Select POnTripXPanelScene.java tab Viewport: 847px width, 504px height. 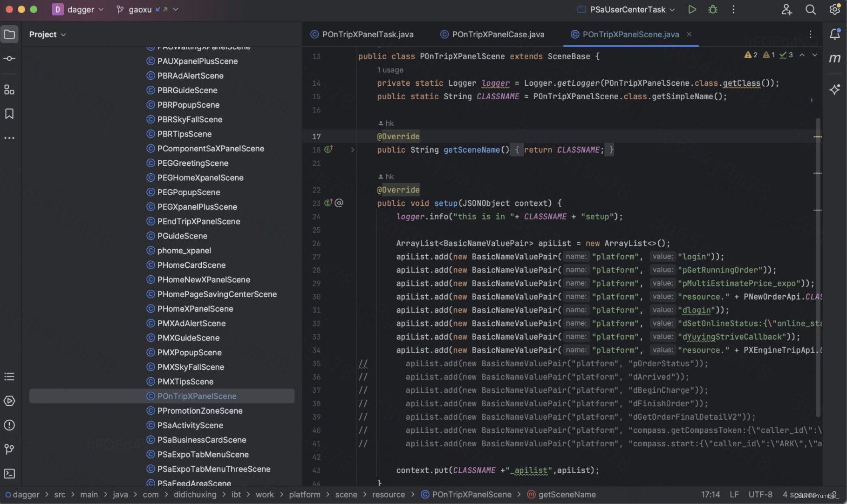pyautogui.click(x=630, y=34)
